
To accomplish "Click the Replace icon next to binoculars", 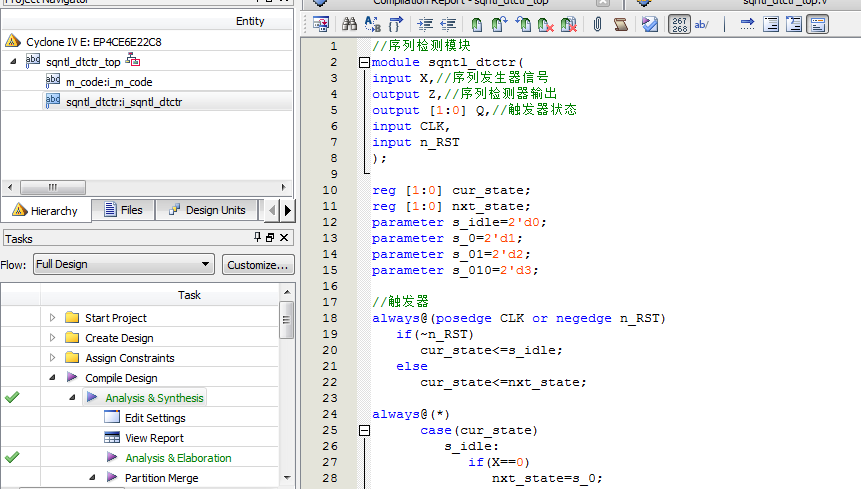I will point(373,24).
